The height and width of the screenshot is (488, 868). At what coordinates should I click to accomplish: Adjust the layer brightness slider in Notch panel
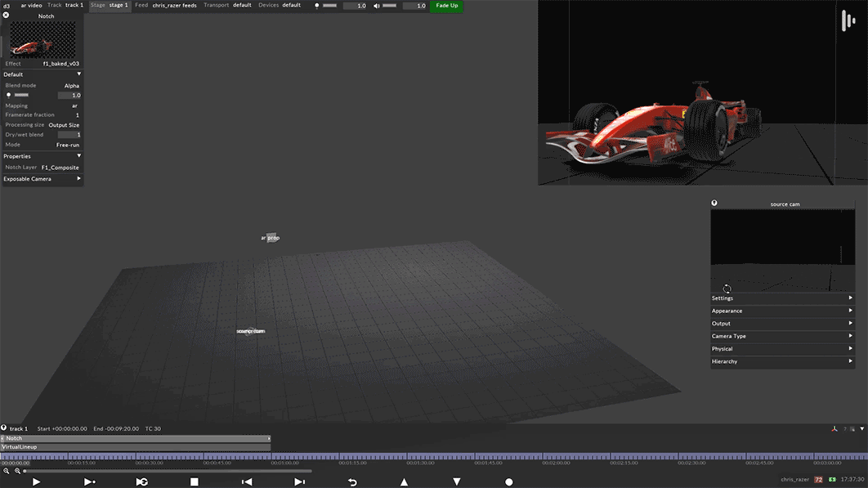click(21, 96)
